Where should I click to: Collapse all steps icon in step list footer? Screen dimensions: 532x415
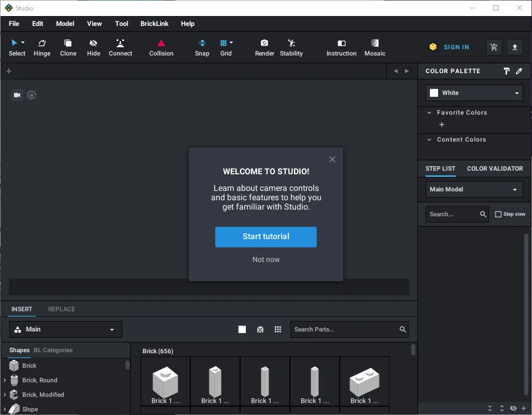click(x=490, y=408)
